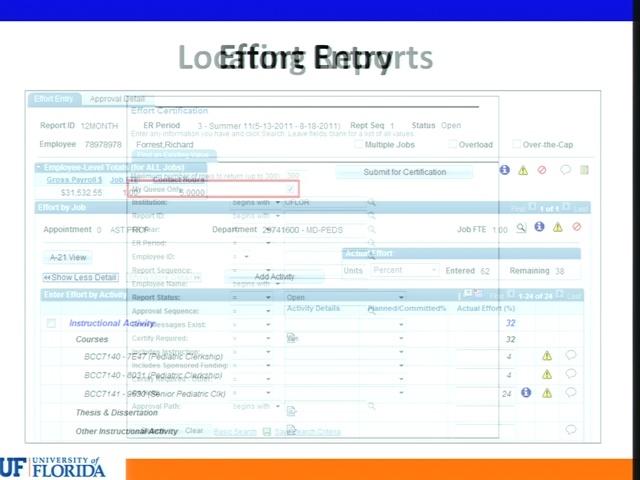Click the red prohibited icon in certification row

tap(542, 170)
